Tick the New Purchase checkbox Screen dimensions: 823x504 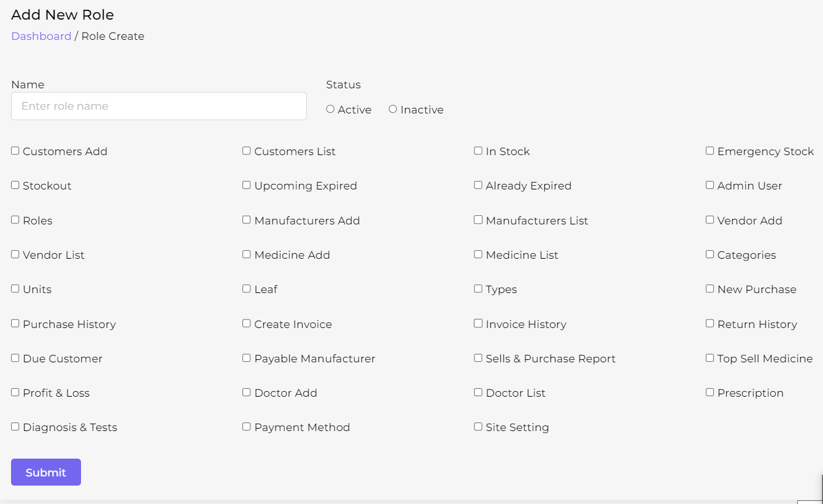tap(709, 289)
